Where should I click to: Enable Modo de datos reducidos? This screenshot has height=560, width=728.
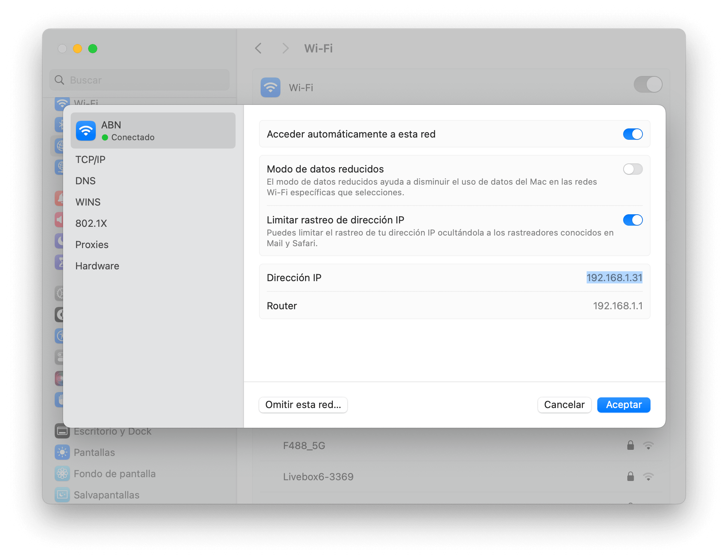(633, 169)
